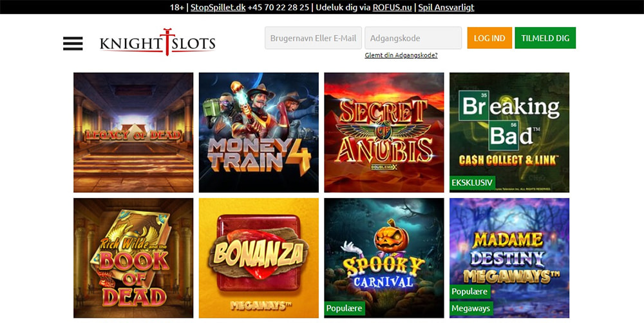The image size is (644, 323).
Task: Open Breaking Bad Cash Collect & Link
Action: pyautogui.click(x=509, y=132)
